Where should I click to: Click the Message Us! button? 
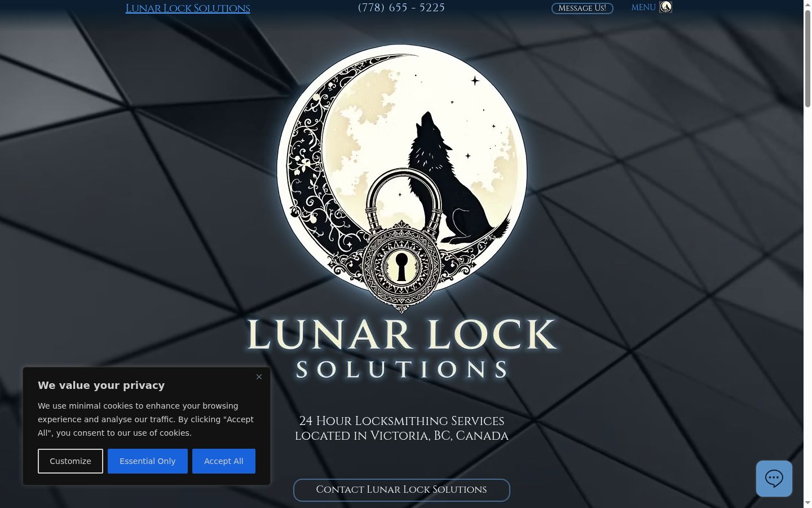(x=582, y=8)
